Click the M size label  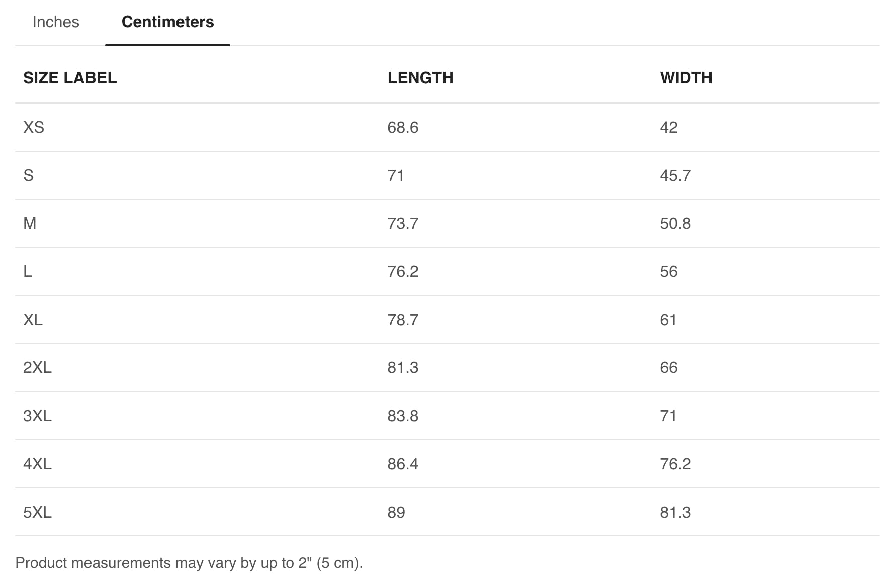click(30, 223)
